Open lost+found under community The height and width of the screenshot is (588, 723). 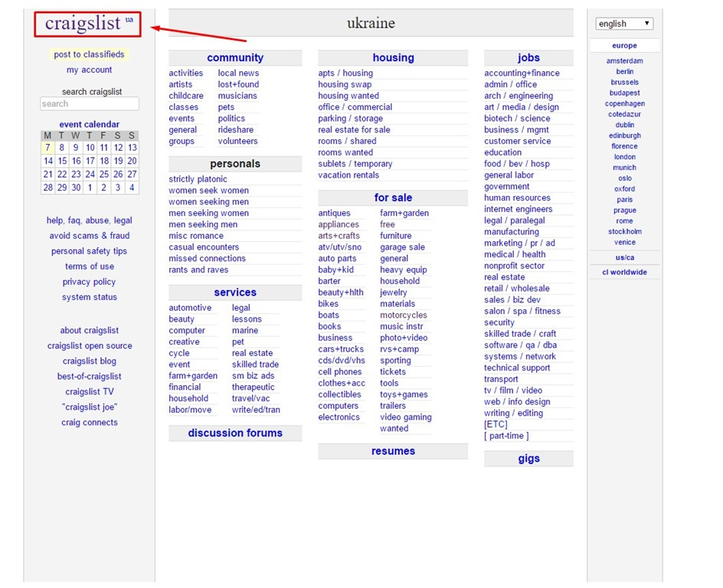[x=238, y=84]
